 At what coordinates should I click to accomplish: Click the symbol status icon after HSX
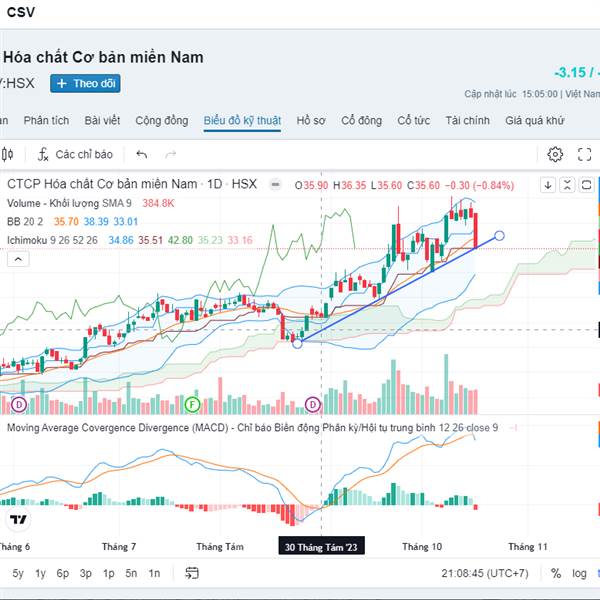tap(275, 185)
